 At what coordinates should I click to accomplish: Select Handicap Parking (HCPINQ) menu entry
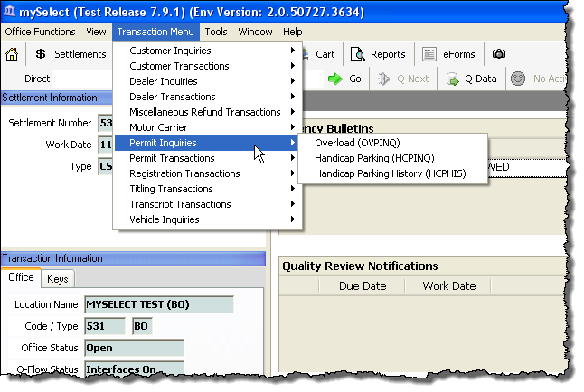pos(374,158)
